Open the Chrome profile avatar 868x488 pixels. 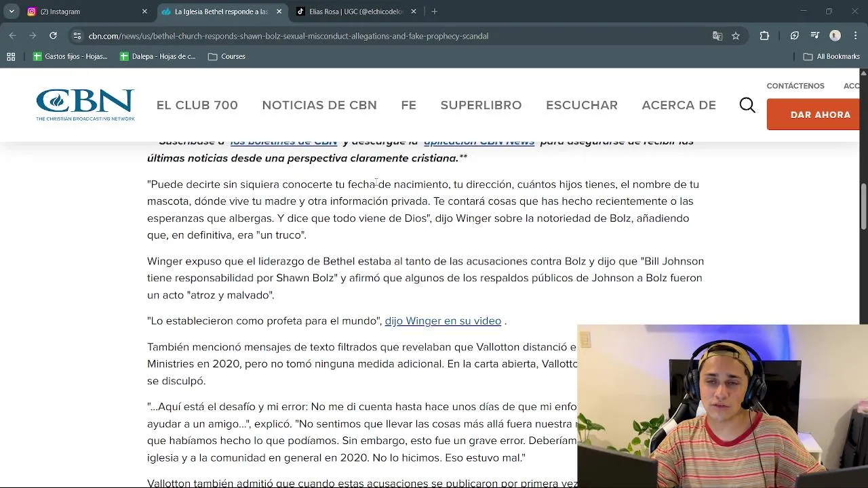835,36
